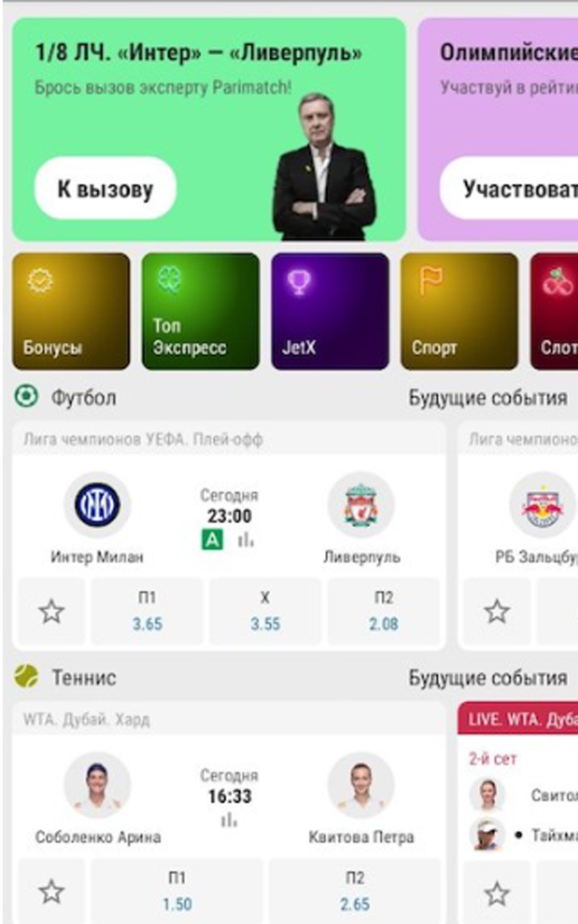Open statistics icon for Inter–Liverpool match
The height and width of the screenshot is (924, 578).
pos(246,540)
